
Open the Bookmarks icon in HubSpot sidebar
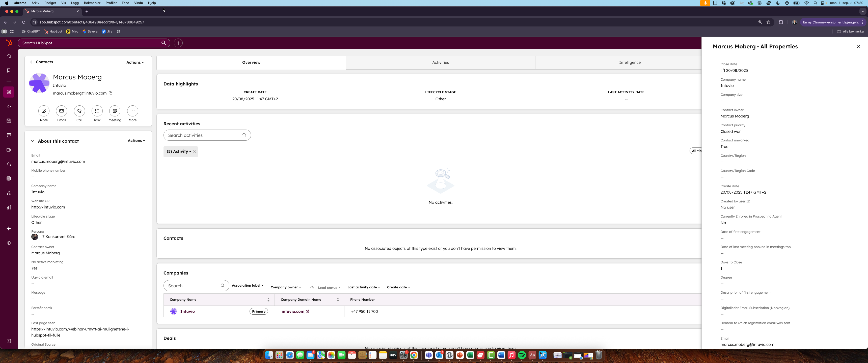9,70
